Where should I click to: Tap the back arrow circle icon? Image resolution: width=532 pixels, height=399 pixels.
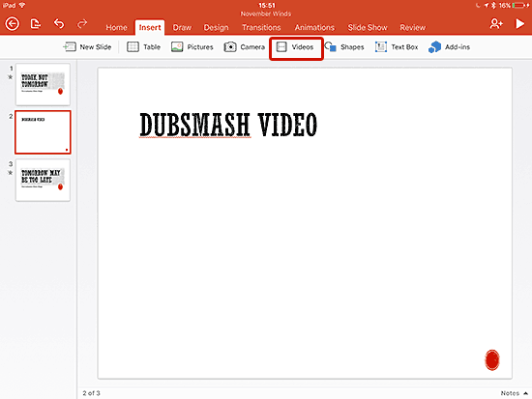[13, 24]
